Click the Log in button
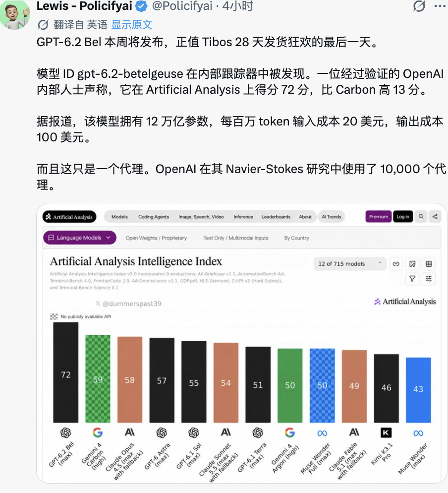The height and width of the screenshot is (493, 448). (403, 216)
